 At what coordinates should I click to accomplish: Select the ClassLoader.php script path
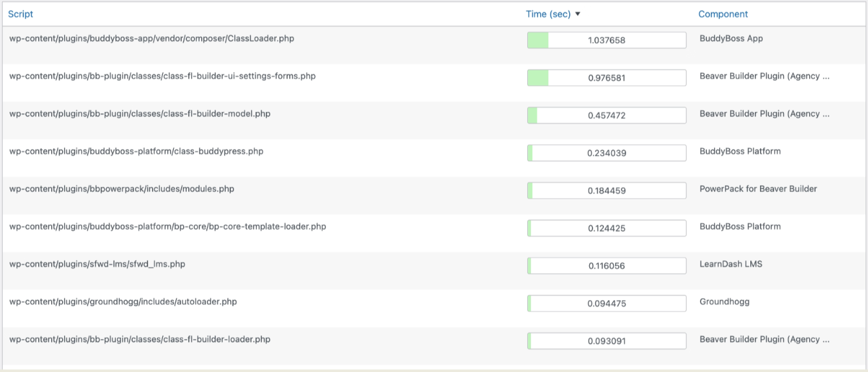[151, 39]
